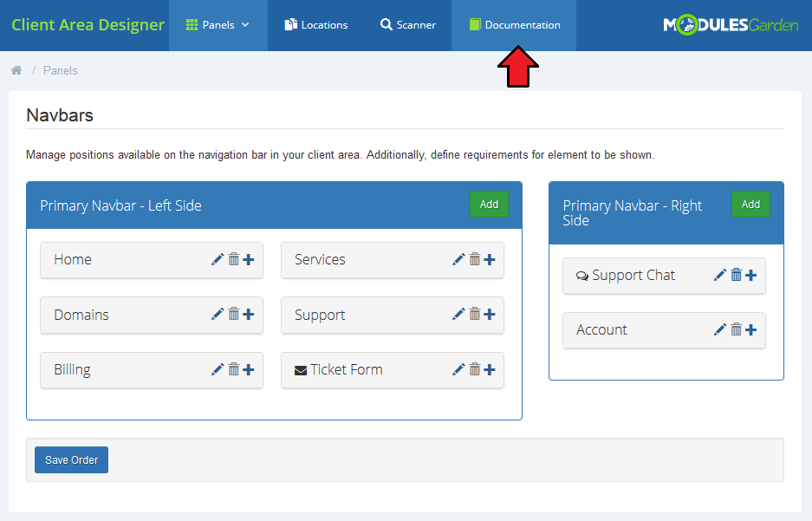Delete the Home navbar item
Screen dimensions: 812x521
click(x=234, y=259)
